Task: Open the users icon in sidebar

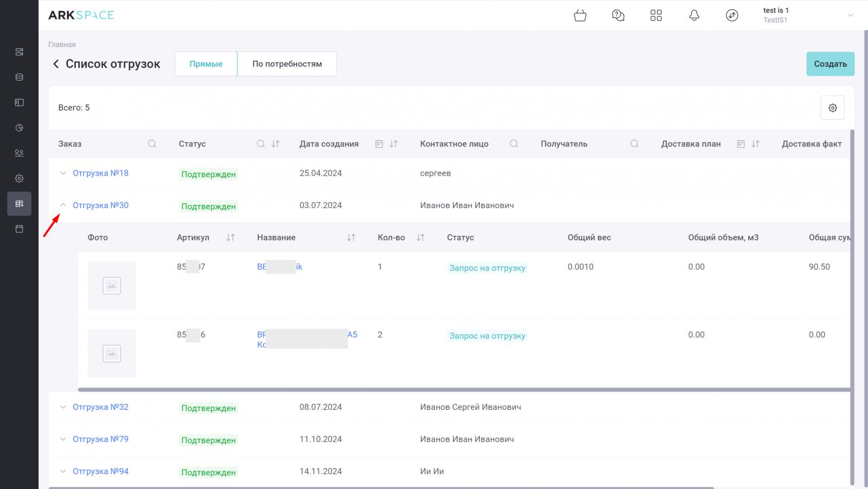Action: point(19,153)
